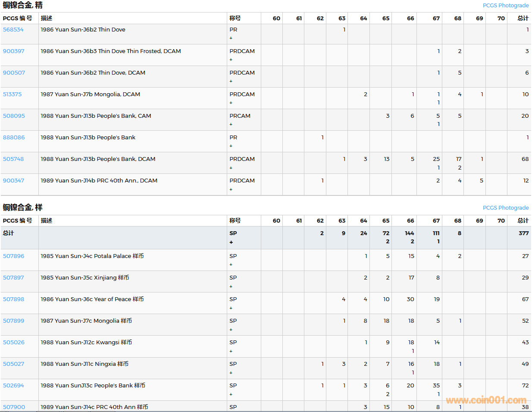Expand plus under PRDCAM for 1989 PRC 40th Ann.

tap(231, 189)
